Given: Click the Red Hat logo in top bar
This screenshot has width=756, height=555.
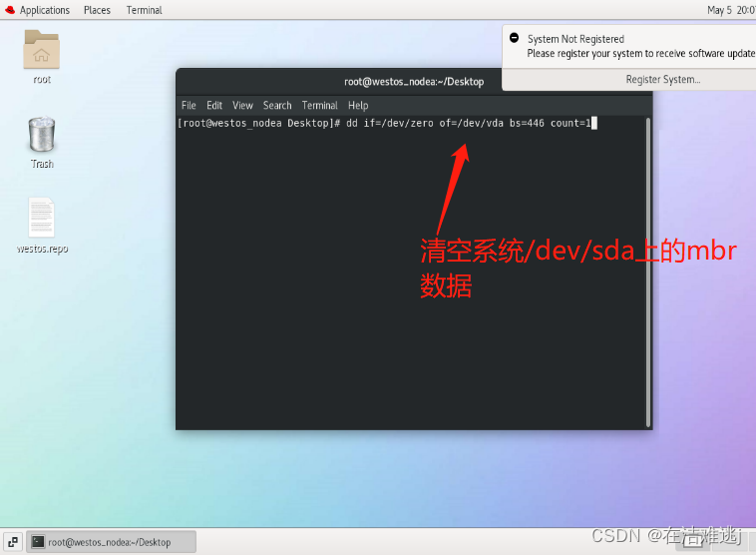Looking at the screenshot, I should [x=10, y=10].
